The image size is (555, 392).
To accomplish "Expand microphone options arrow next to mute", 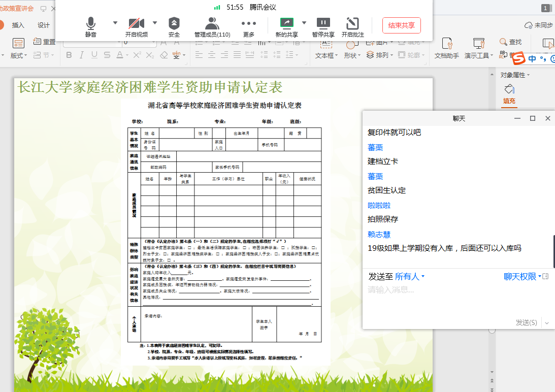I will [x=115, y=23].
